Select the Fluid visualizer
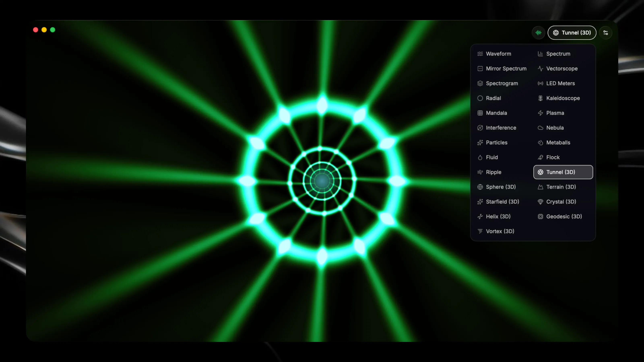This screenshot has width=644, height=362. coord(503,157)
